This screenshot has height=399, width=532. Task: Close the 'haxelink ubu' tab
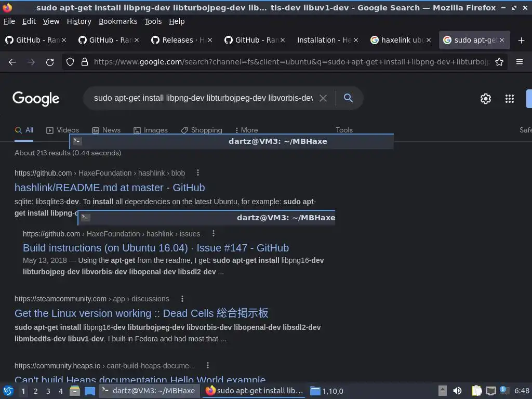(429, 40)
